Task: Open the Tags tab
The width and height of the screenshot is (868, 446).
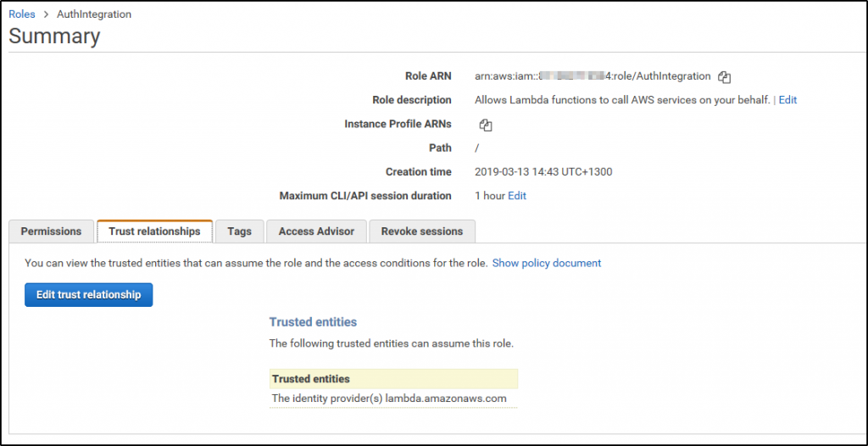Action: [239, 231]
